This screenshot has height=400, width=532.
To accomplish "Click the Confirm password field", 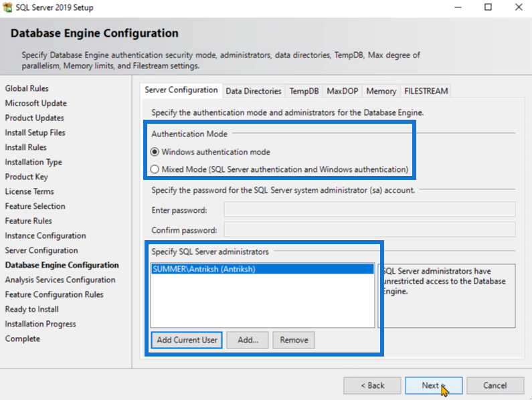I will tap(369, 229).
